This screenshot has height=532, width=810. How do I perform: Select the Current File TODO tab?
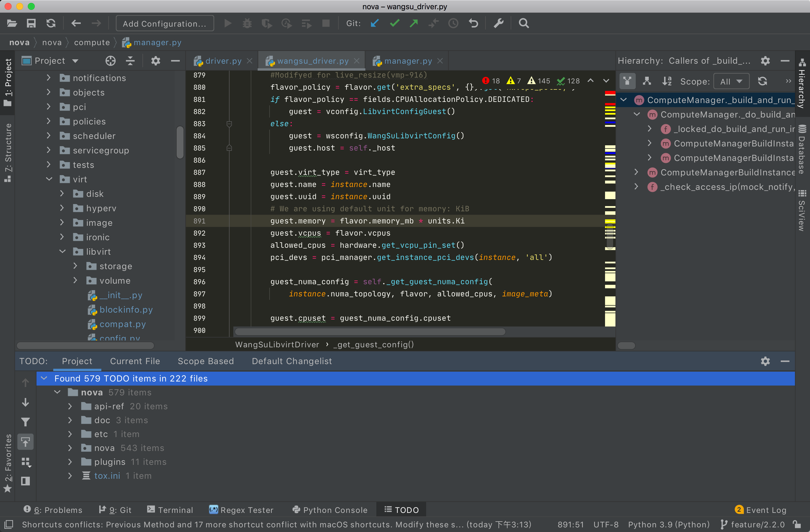[x=135, y=361]
